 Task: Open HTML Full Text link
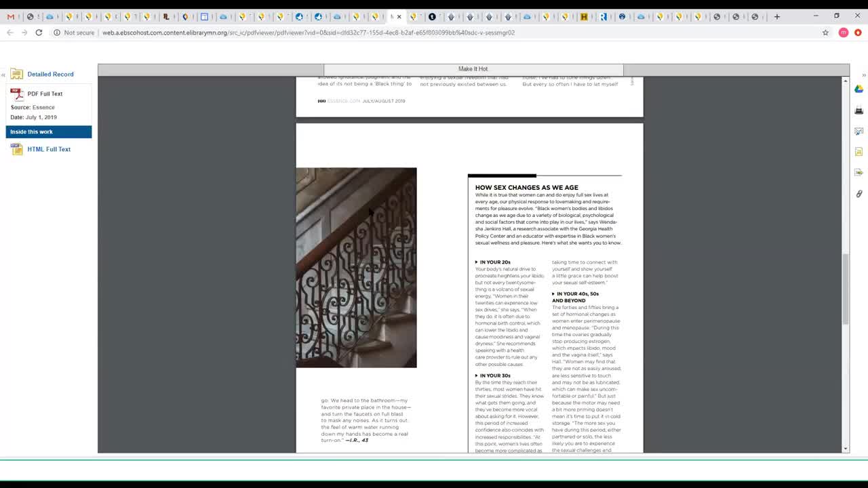point(49,149)
